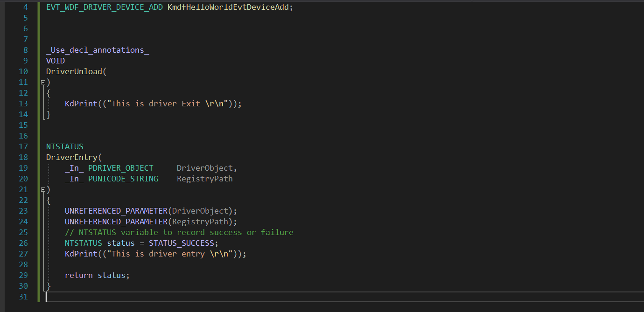
Task: Click the green NTSTATUS variable comment
Action: pos(179,233)
